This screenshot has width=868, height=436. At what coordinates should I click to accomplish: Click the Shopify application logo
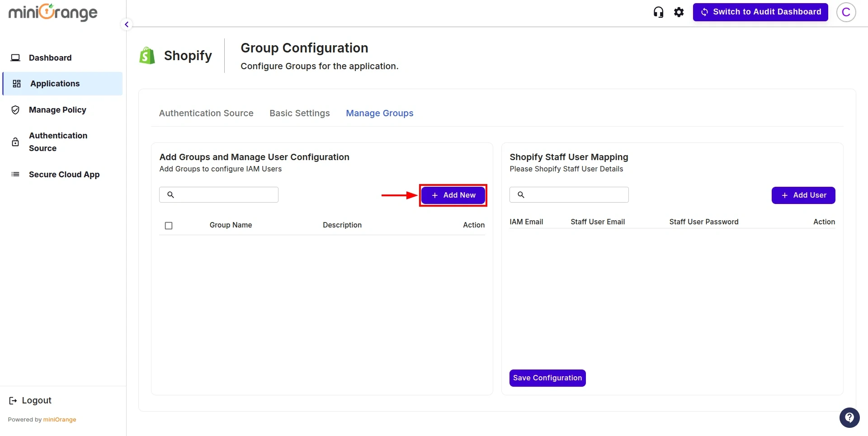click(146, 55)
